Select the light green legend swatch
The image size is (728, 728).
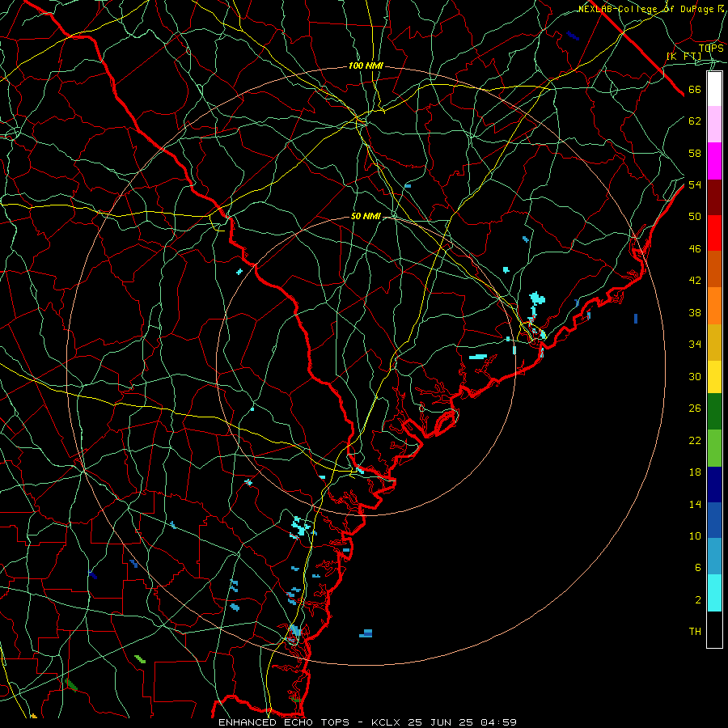(714, 448)
